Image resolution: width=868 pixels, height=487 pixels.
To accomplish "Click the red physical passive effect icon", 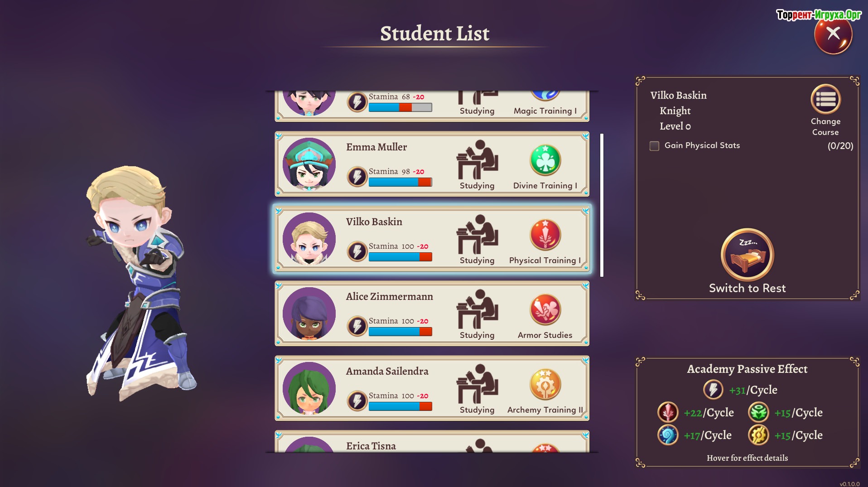I will [668, 412].
